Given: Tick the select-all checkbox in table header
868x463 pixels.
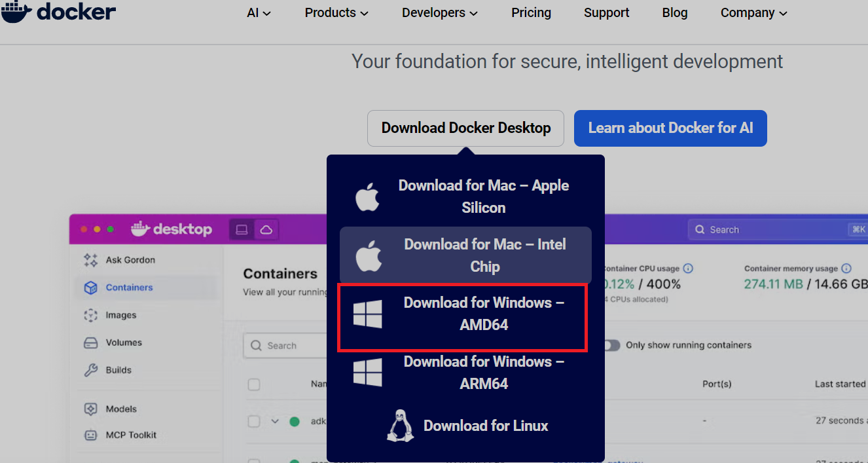Looking at the screenshot, I should click(254, 384).
